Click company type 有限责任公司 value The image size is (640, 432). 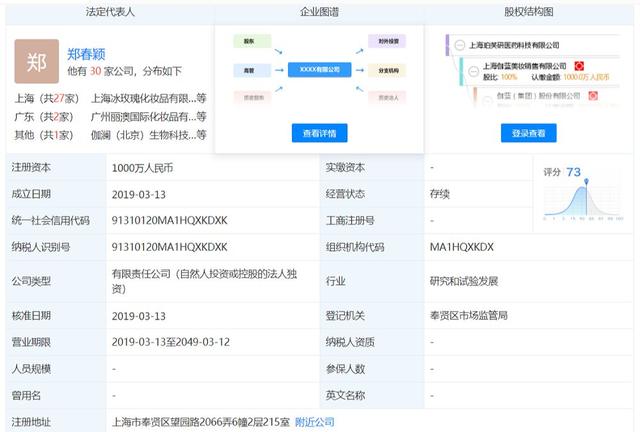click(204, 281)
